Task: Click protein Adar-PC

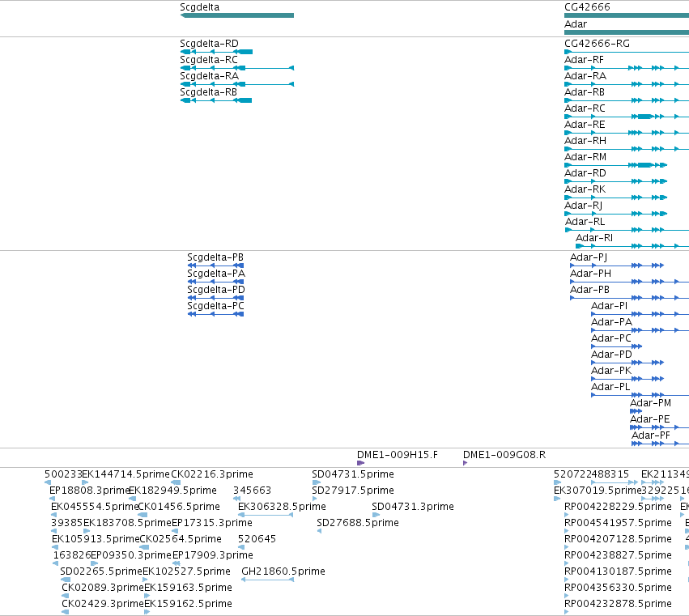Action: [611, 338]
